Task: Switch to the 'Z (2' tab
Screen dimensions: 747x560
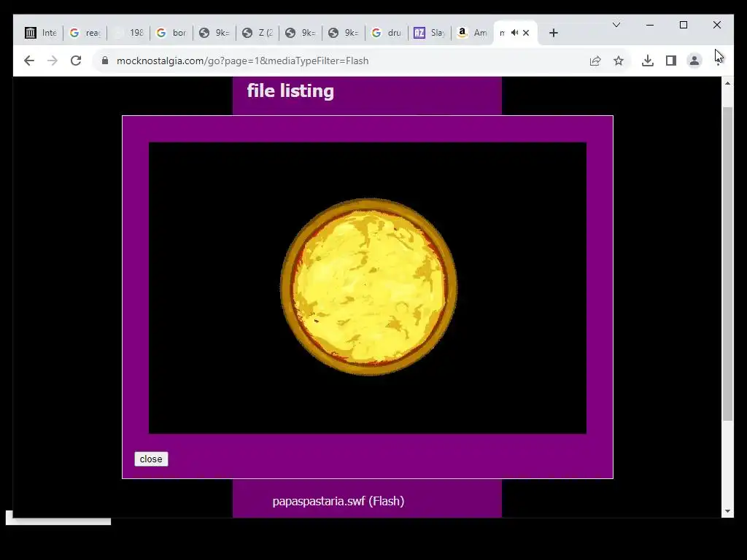Action: (x=258, y=33)
